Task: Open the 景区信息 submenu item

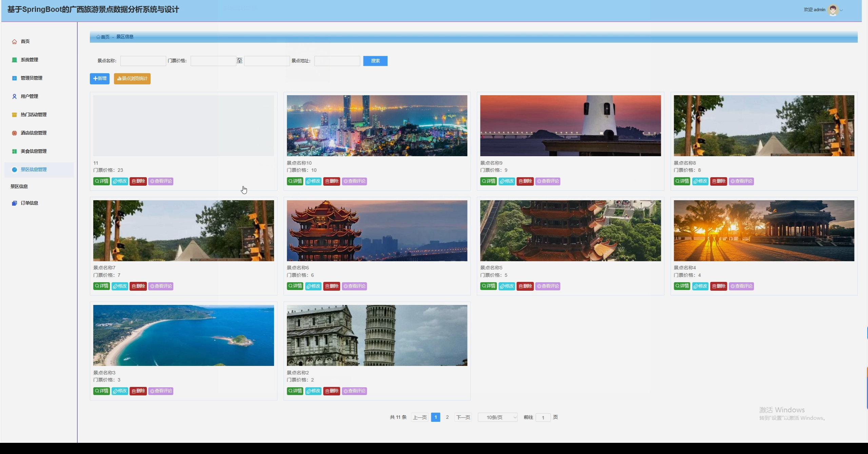Action: (19, 186)
